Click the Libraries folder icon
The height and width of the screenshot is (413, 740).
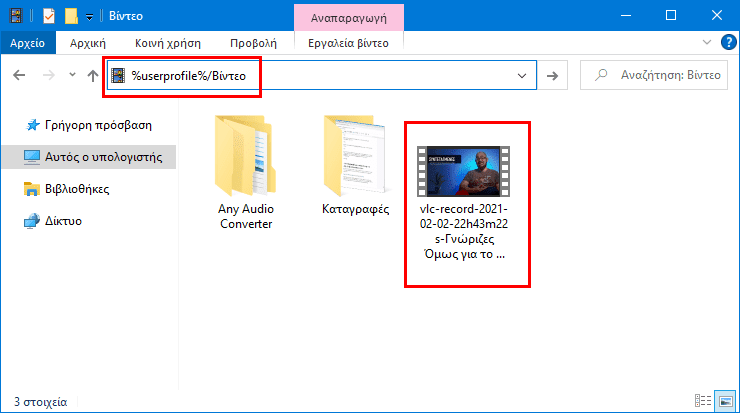point(32,189)
